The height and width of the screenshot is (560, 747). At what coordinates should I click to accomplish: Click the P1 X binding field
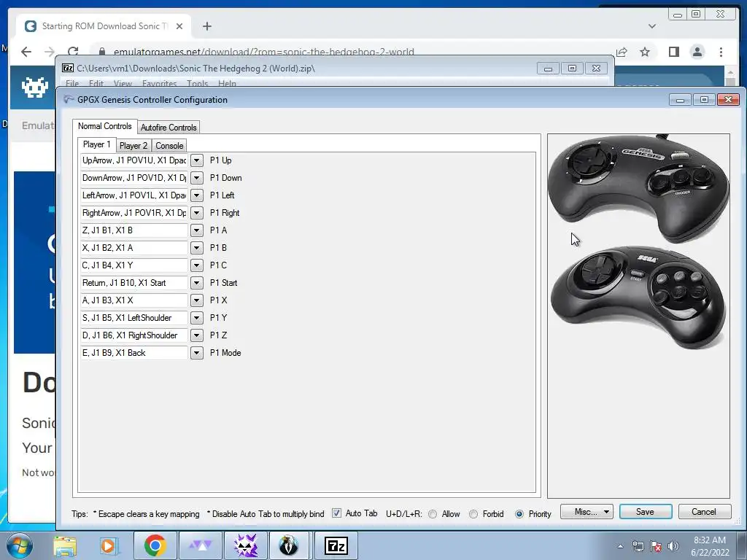coord(134,300)
